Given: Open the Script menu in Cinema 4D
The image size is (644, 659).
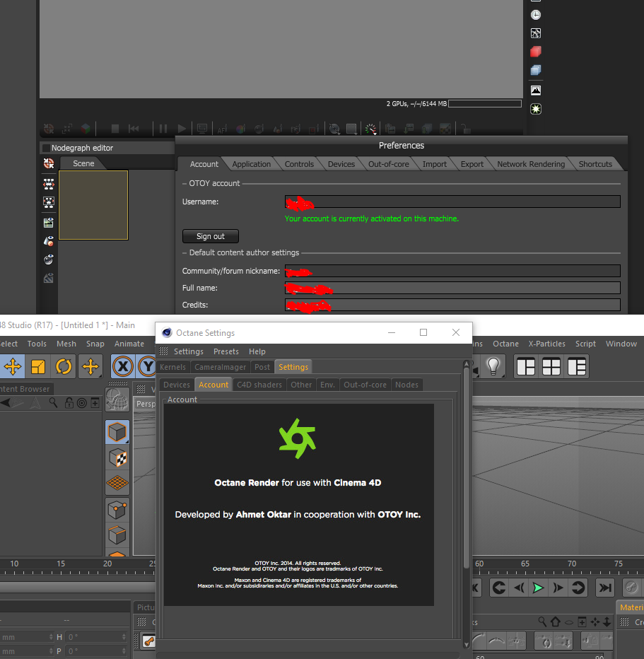Looking at the screenshot, I should coord(585,344).
